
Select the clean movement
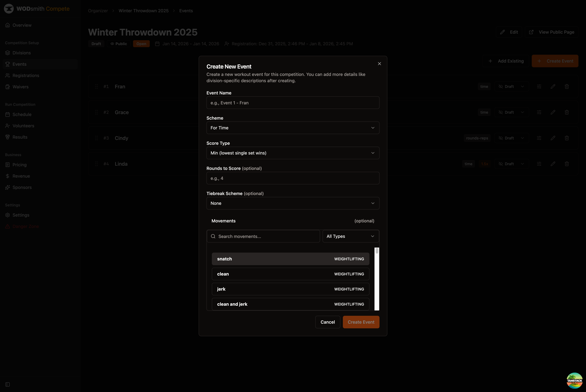click(x=291, y=274)
